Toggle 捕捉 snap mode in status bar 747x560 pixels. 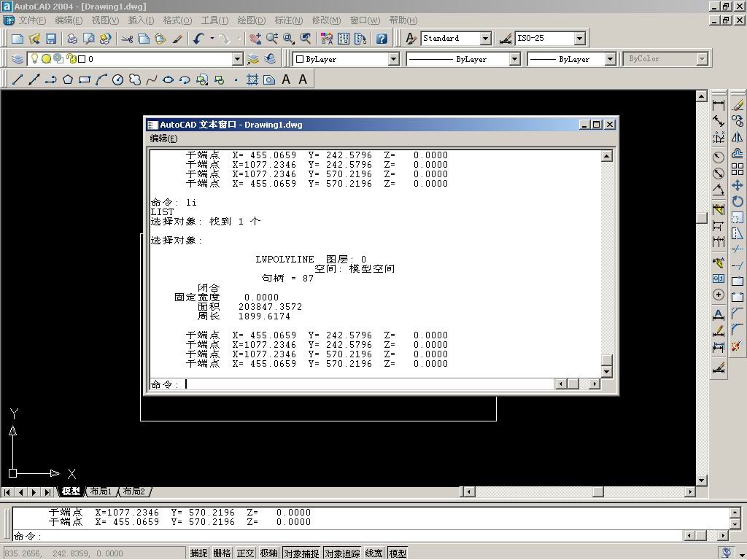198,553
